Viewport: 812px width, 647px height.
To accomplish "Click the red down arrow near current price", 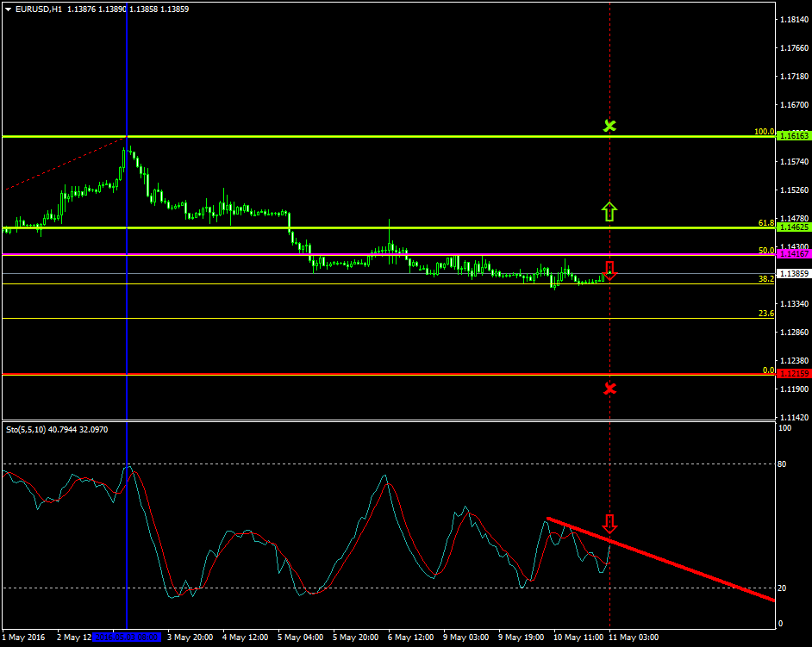I will pos(610,271).
